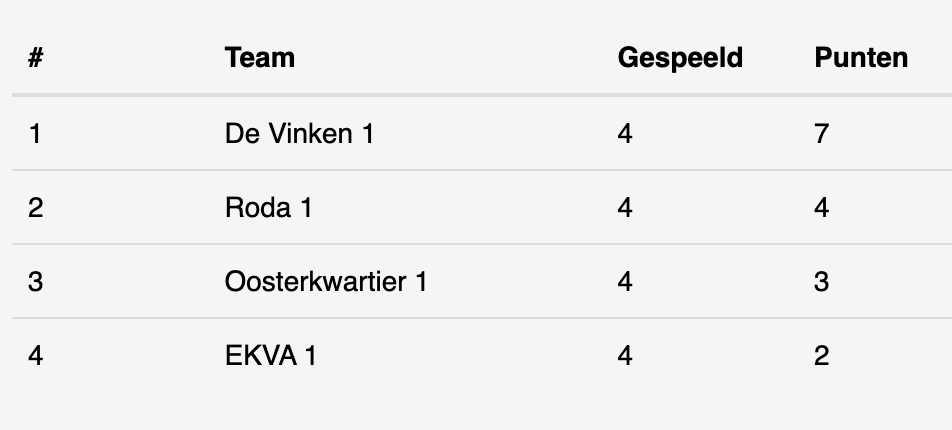Viewport: 952px width, 430px height.
Task: Select team Roda 1
Action: point(268,208)
